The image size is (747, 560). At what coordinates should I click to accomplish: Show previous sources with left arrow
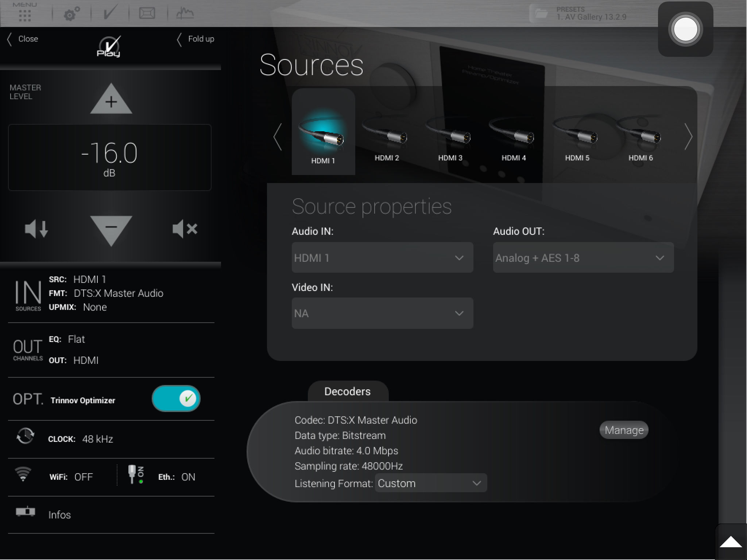click(278, 137)
